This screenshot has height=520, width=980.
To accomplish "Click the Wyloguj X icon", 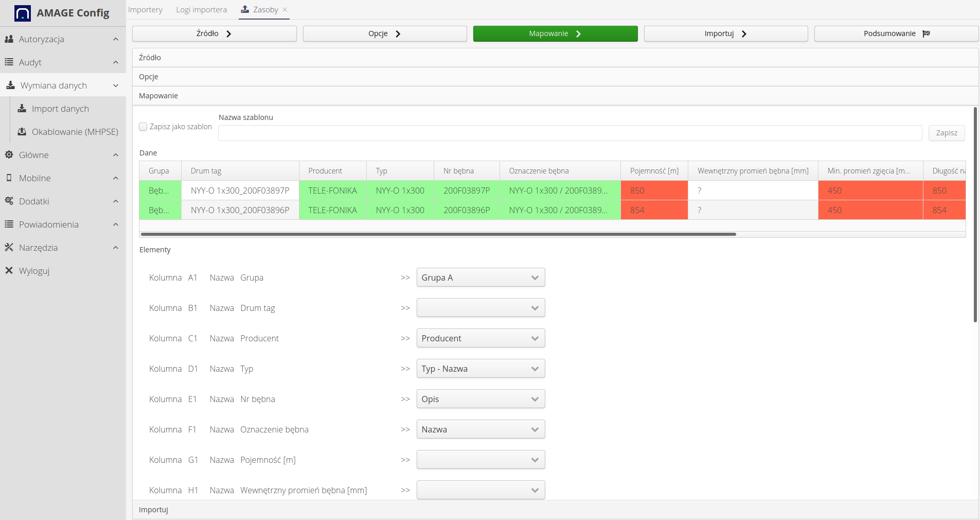I will 9,271.
